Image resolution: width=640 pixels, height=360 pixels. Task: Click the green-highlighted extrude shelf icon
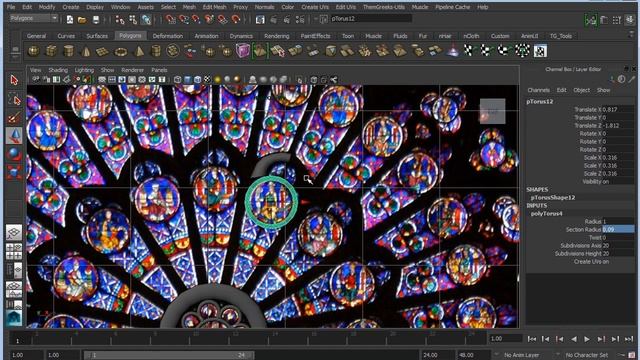click(x=260, y=51)
